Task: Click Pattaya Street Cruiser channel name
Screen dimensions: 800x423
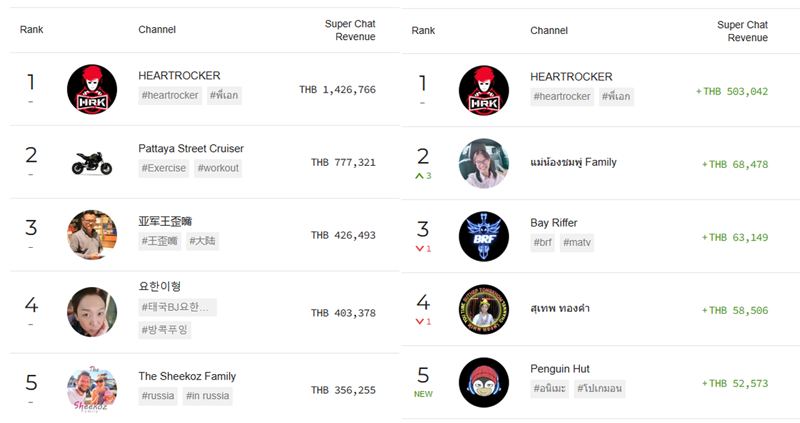Action: [191, 148]
